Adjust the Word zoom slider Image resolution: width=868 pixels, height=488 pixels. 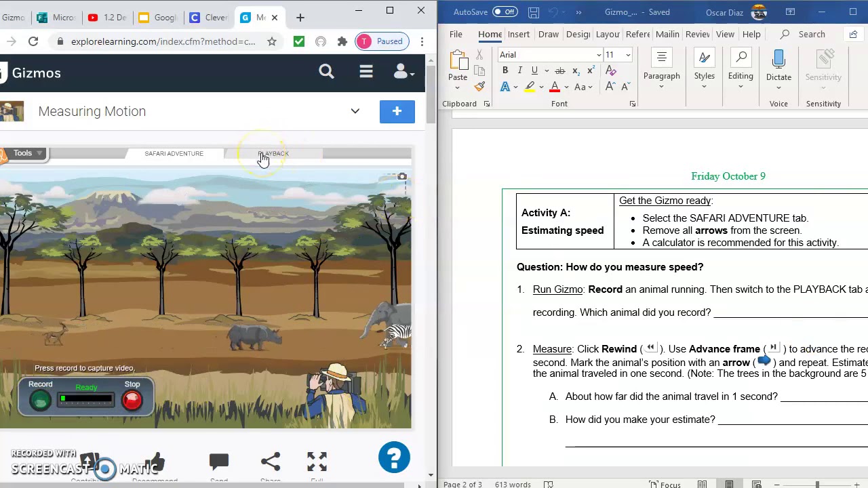point(817,484)
